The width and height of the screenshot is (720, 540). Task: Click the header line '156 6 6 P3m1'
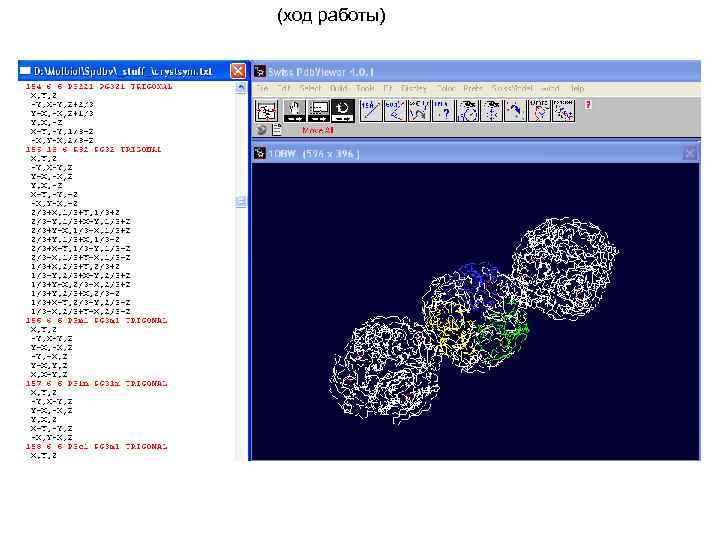click(x=96, y=320)
